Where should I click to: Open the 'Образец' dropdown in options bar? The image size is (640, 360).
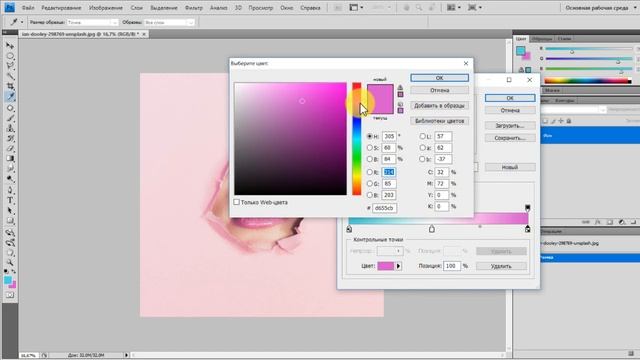click(169, 22)
